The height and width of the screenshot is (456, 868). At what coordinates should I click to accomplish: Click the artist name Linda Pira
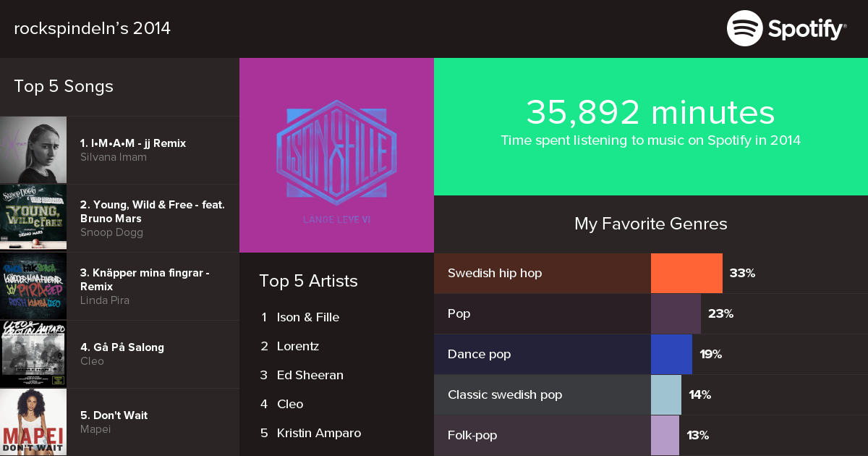[106, 300]
